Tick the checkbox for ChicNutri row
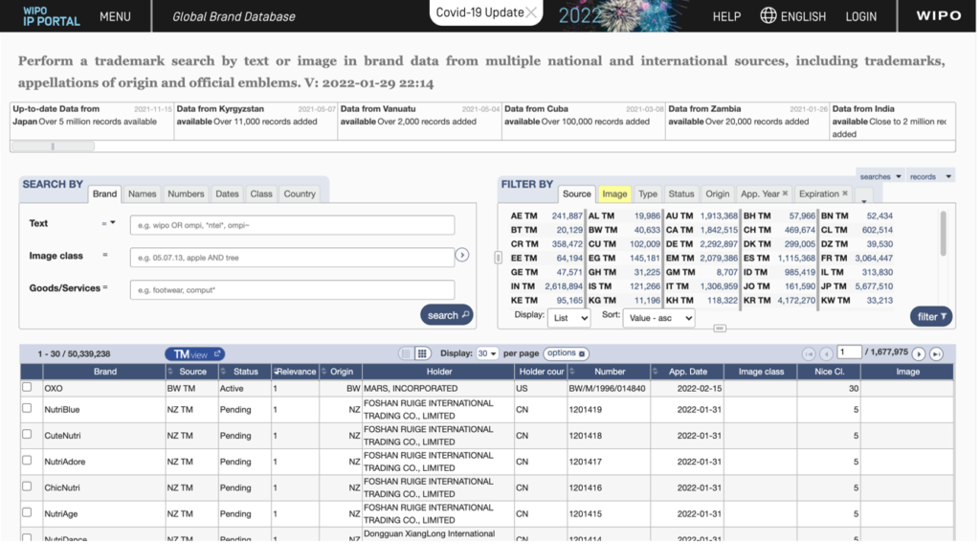This screenshot has height=544, width=980. point(27,486)
